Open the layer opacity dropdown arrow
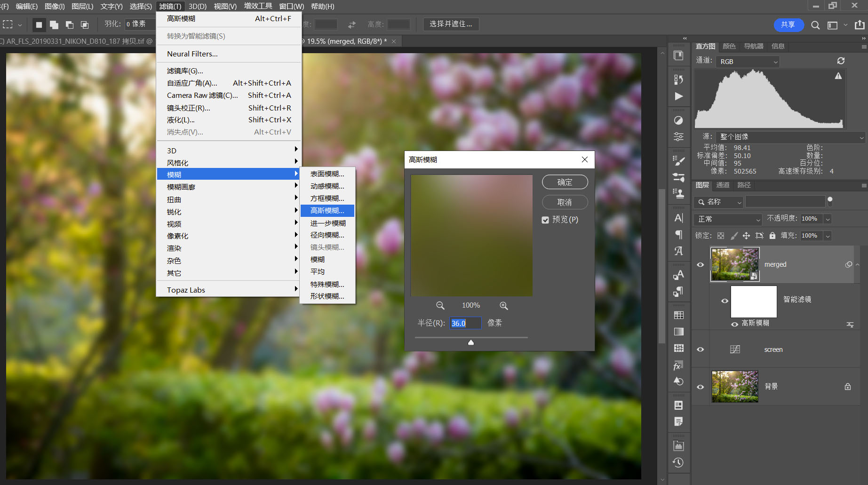This screenshot has height=485, width=868. click(828, 219)
